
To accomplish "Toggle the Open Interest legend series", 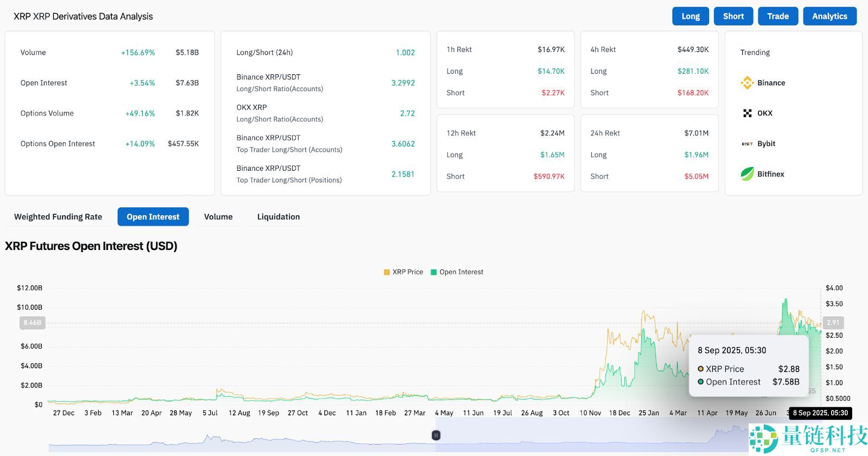I will 457,272.
